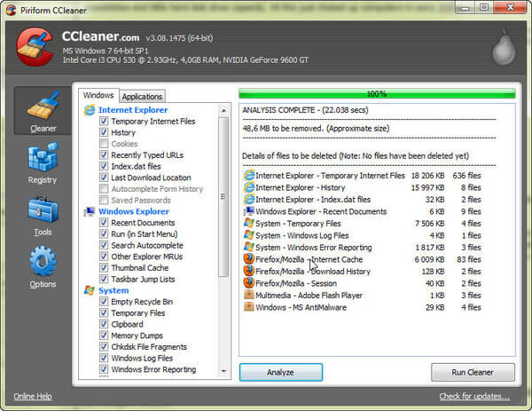Click the Analyze button
532x411 pixels.
pos(281,372)
